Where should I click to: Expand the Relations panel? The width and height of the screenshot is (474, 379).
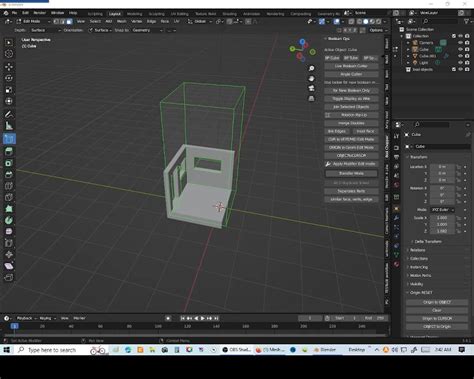(417, 250)
